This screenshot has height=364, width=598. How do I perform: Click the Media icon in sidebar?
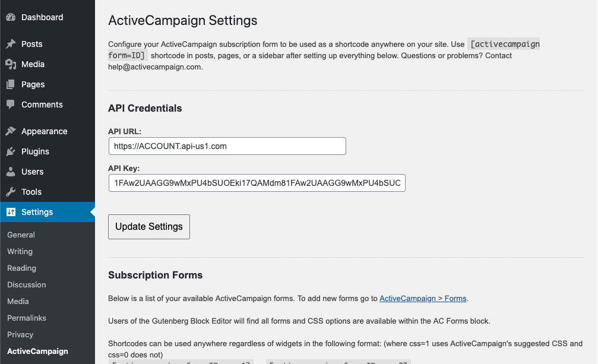(11, 64)
